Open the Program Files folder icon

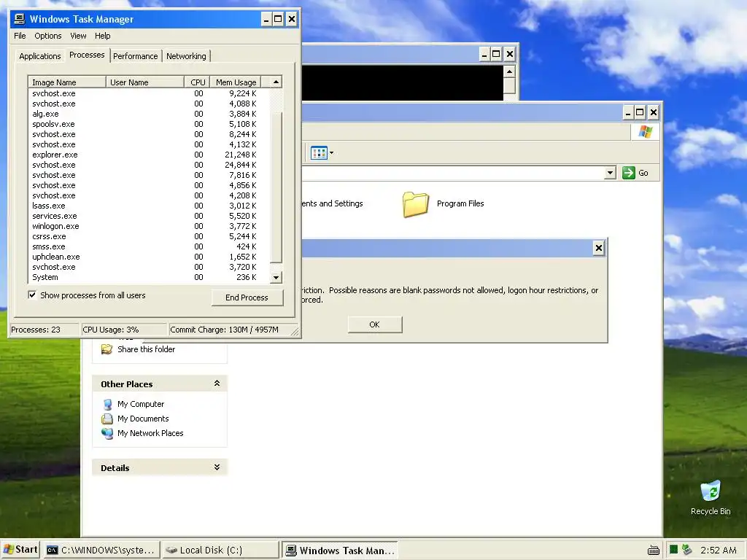(x=415, y=204)
